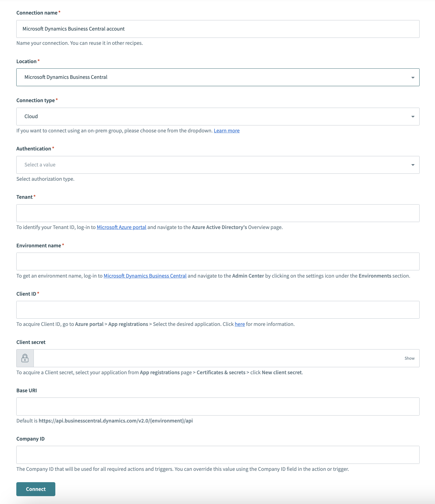Click the Client ID text field
The width and height of the screenshot is (435, 504).
(217, 310)
